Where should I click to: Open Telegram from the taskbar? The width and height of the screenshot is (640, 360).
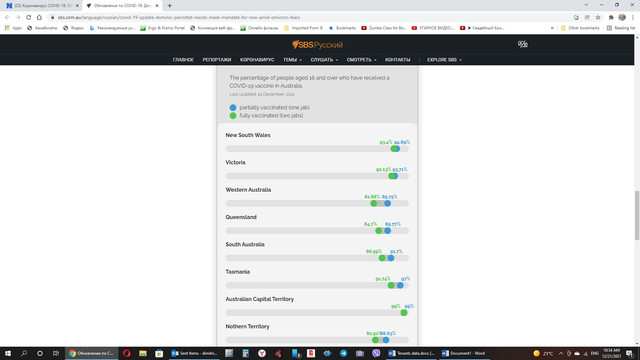[x=343, y=353]
